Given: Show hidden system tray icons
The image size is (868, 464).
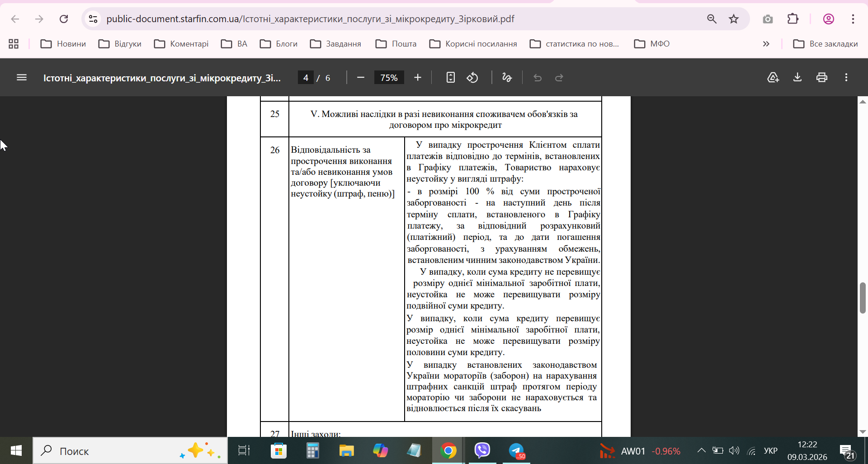Looking at the screenshot, I should coord(701,450).
